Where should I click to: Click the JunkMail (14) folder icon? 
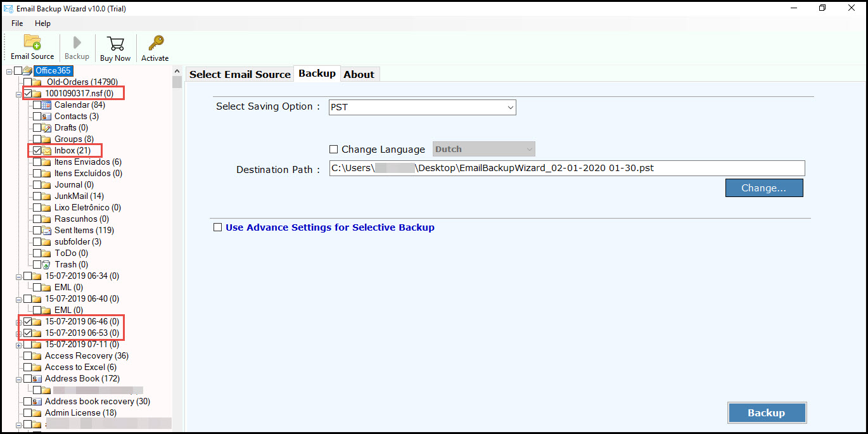click(x=47, y=196)
